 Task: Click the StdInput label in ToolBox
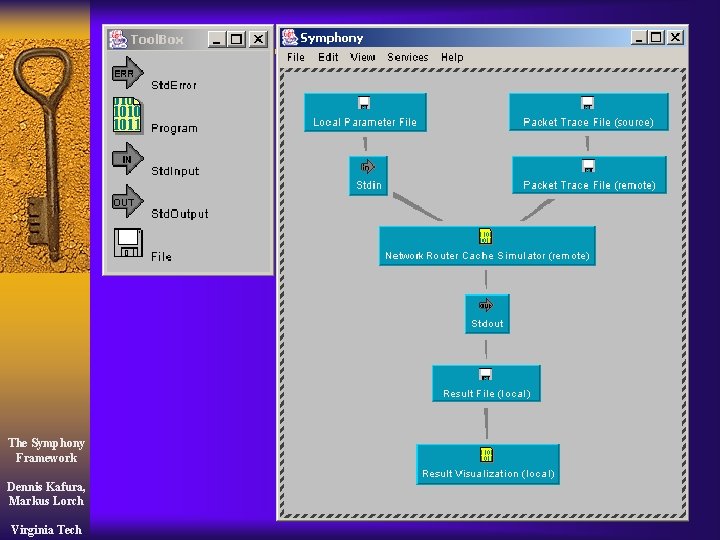[x=175, y=171]
